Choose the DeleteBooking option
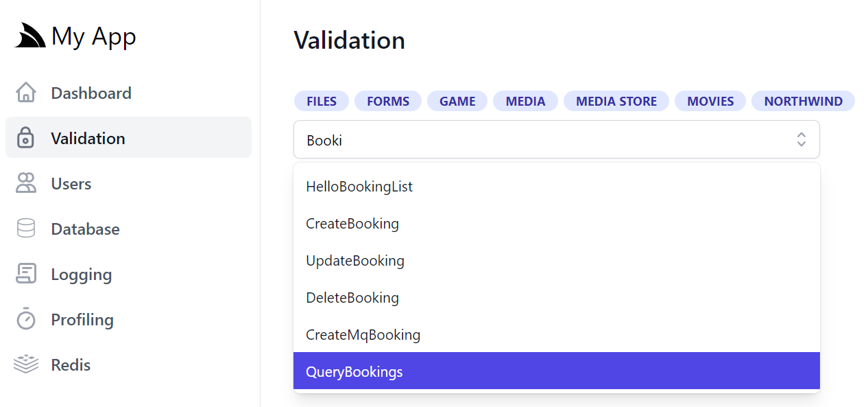This screenshot has width=868, height=407. tap(557, 297)
